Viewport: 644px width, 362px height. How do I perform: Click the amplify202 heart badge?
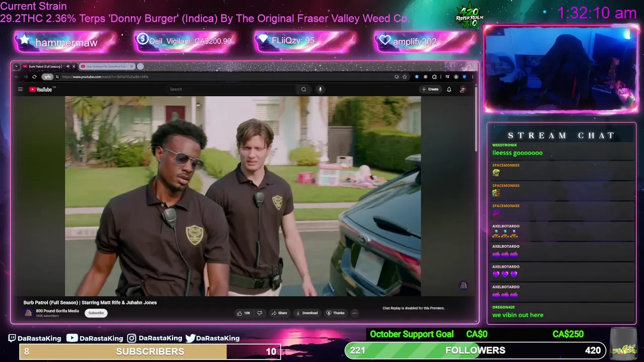[425, 41]
